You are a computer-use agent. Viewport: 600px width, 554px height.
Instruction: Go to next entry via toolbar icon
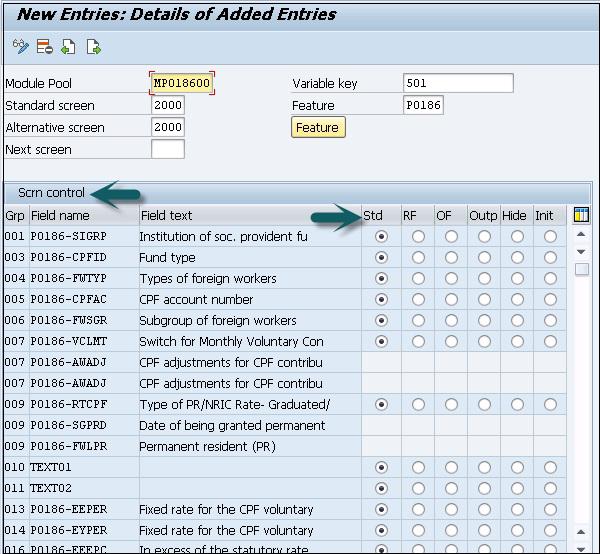(x=93, y=46)
